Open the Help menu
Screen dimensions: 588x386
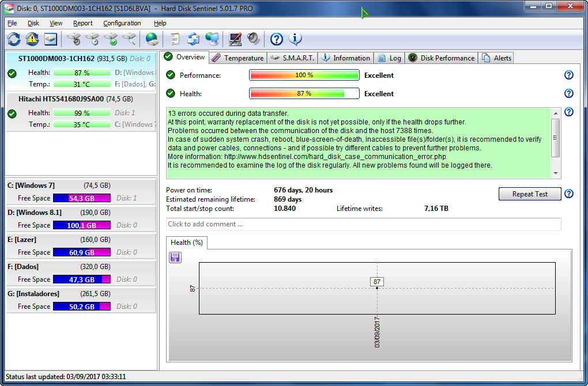[x=160, y=23]
